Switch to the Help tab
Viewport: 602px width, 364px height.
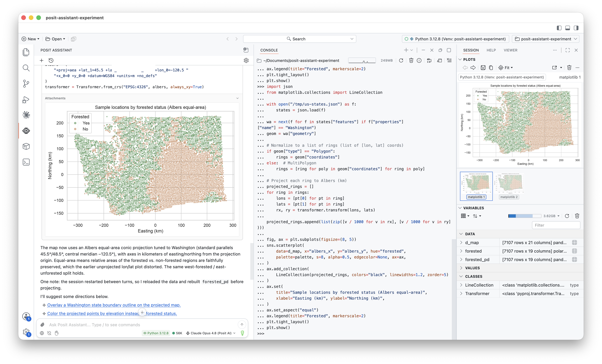tap(491, 50)
